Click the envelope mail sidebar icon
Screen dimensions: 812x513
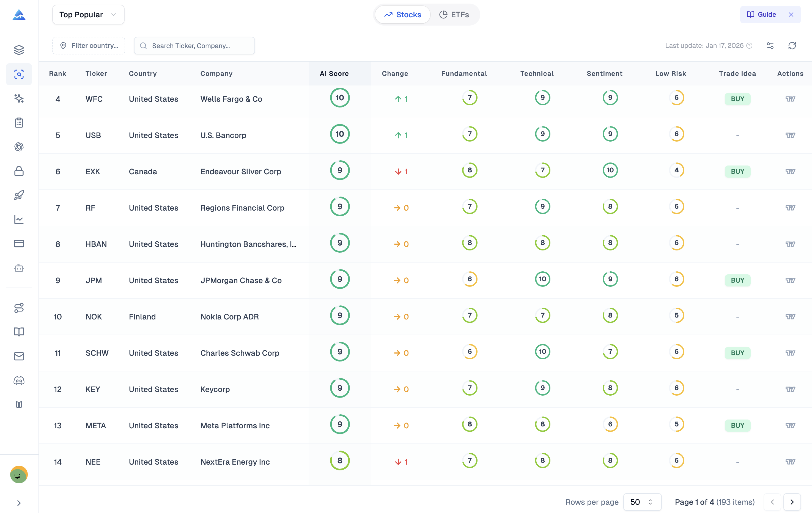(x=19, y=356)
